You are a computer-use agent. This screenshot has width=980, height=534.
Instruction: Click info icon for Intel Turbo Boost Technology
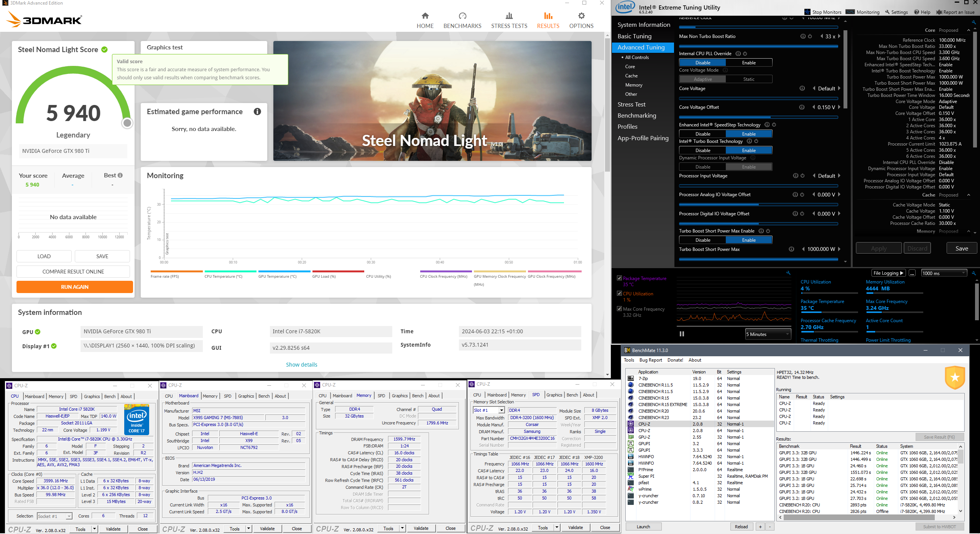749,141
